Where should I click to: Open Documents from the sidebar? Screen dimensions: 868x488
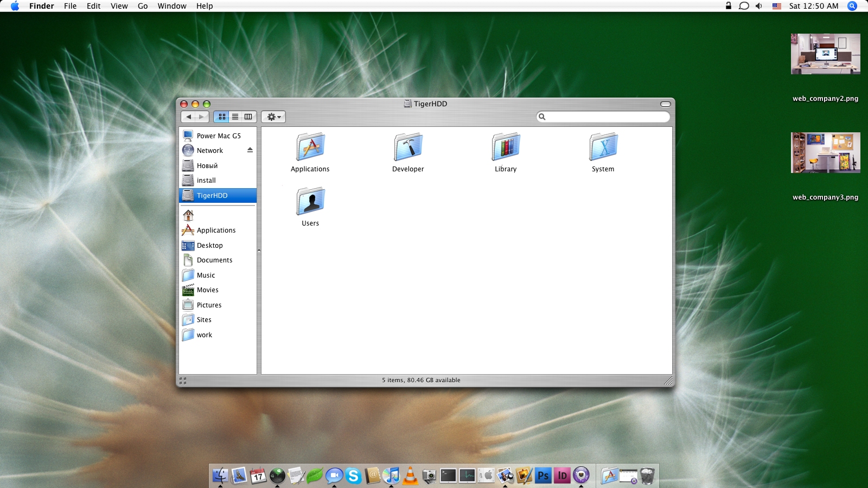(218, 260)
